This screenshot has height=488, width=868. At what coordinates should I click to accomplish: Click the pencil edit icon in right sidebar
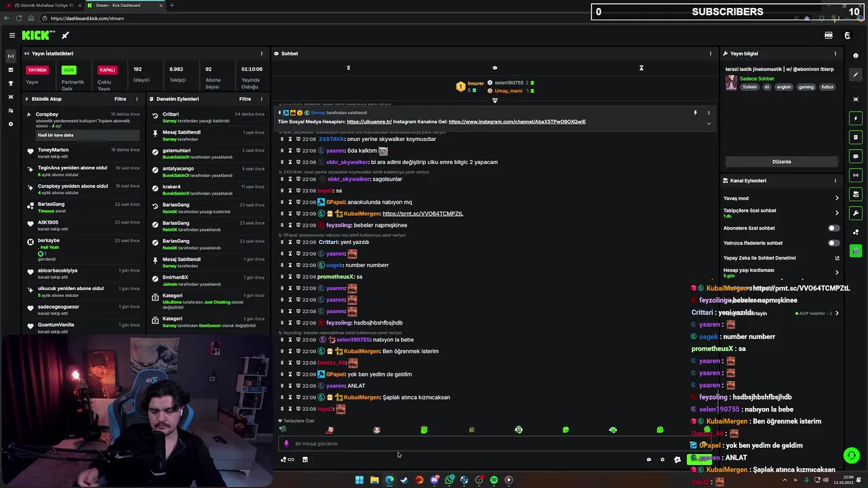(856, 75)
